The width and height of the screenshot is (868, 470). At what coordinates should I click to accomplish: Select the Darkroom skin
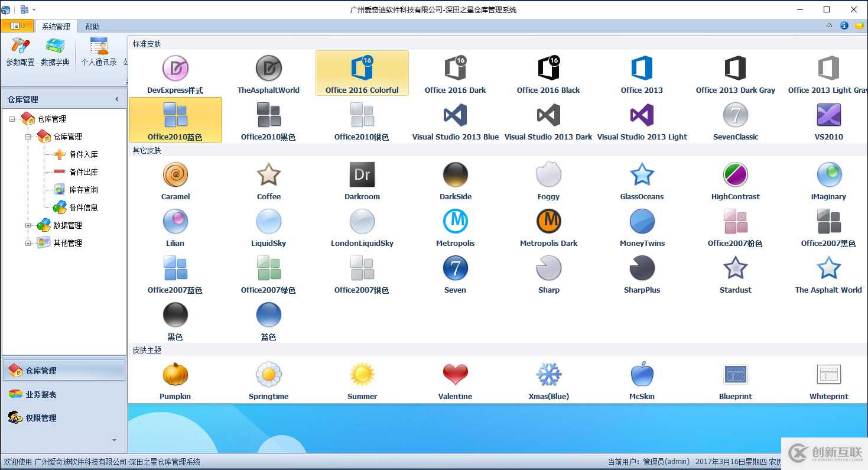tap(362, 180)
